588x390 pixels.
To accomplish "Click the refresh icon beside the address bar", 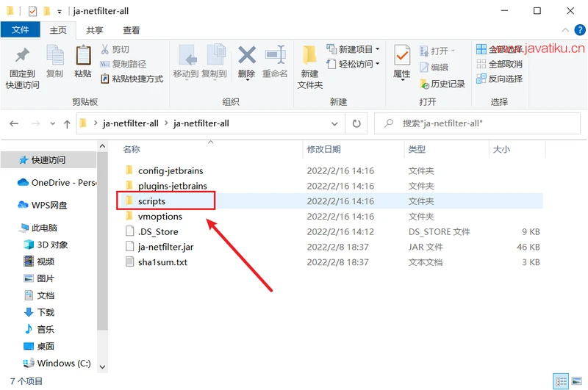I will 356,123.
